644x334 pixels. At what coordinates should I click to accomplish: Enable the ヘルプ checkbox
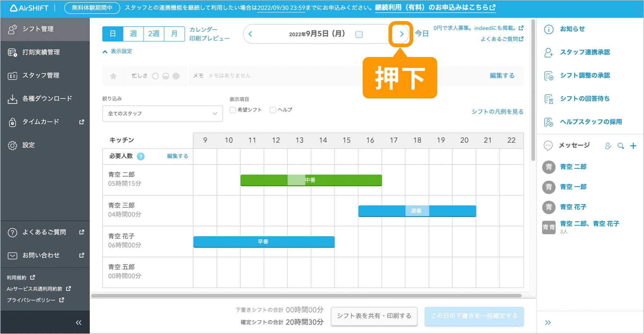coord(273,110)
